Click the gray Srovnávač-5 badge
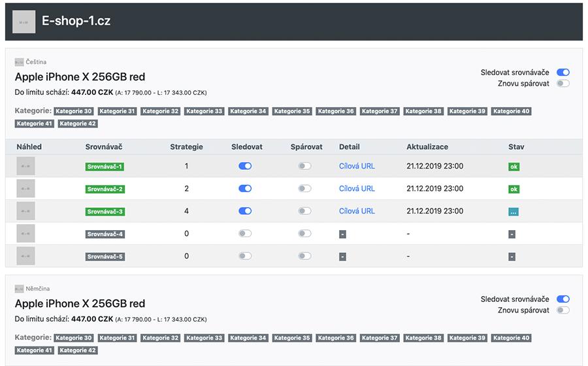Image resolution: width=588 pixels, height=366 pixels. (x=105, y=256)
